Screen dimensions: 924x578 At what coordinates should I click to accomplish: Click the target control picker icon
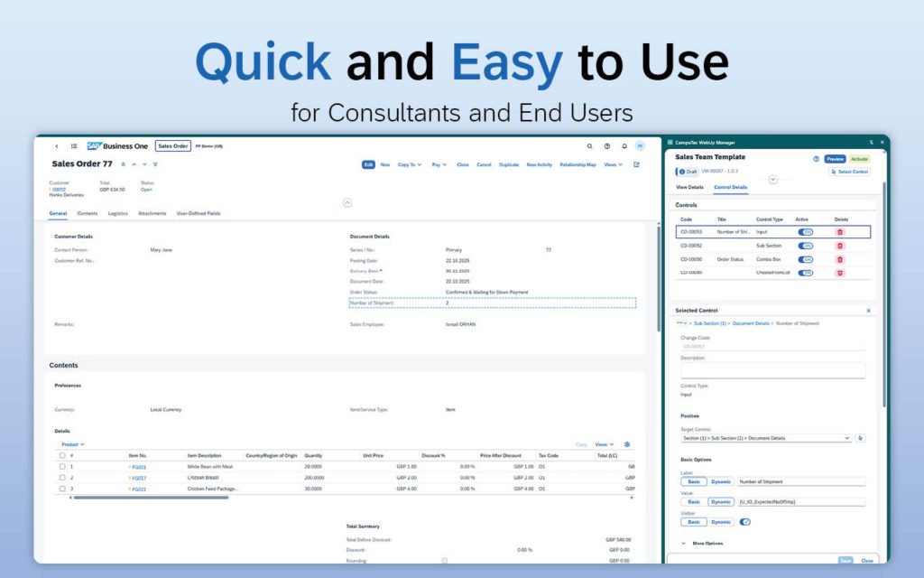(860, 438)
